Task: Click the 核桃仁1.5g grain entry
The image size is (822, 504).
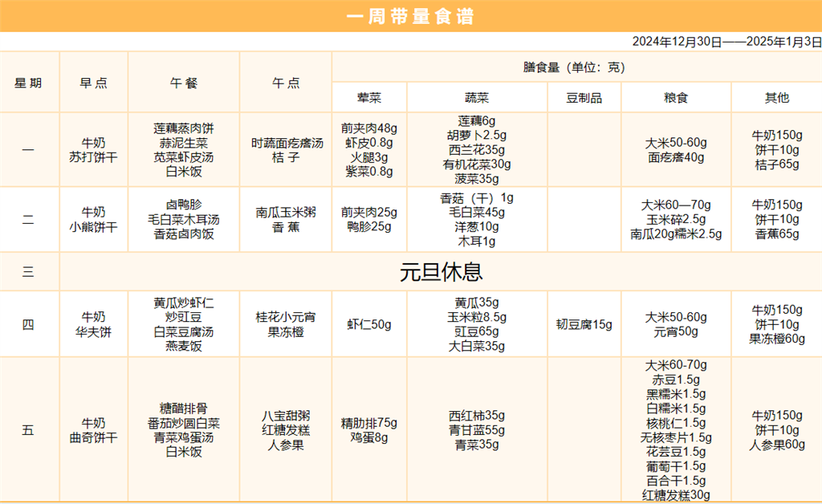Action: [x=676, y=423]
